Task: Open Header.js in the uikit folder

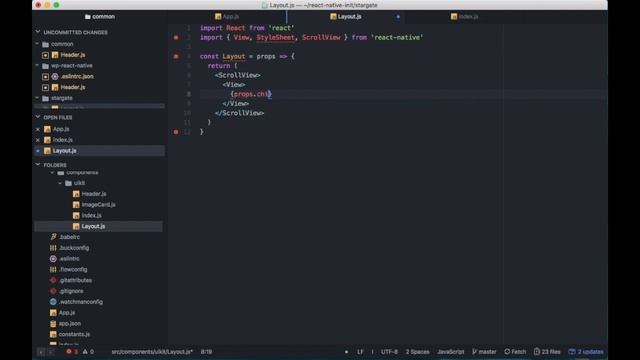Action: [x=94, y=194]
